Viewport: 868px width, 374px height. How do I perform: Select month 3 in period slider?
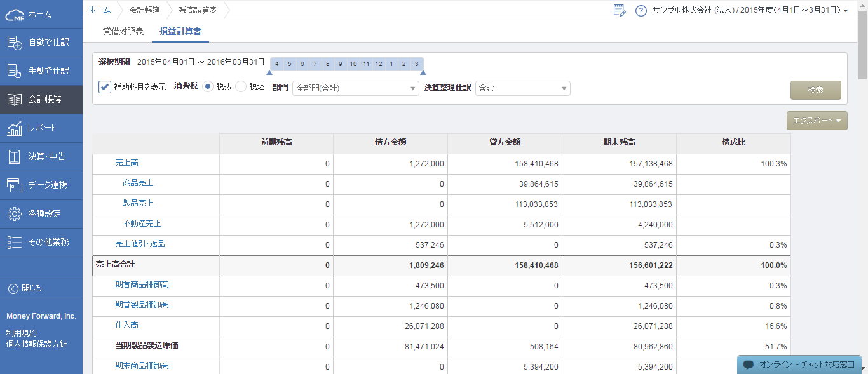[417, 64]
